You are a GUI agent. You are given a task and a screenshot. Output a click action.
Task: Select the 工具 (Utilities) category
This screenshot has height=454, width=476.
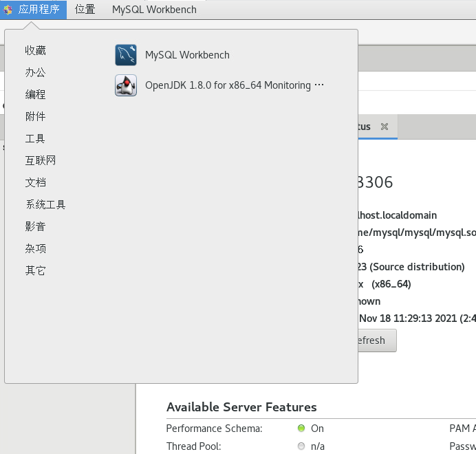(x=35, y=138)
